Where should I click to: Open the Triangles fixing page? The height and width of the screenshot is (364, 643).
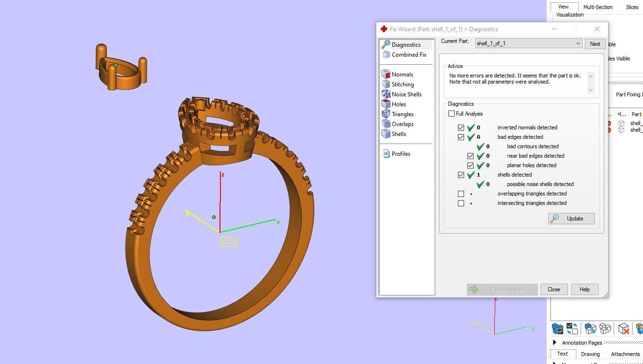(403, 114)
